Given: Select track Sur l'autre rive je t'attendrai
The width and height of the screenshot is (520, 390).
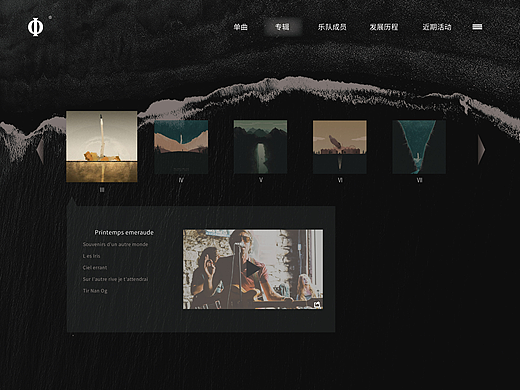Looking at the screenshot, I should click(115, 279).
